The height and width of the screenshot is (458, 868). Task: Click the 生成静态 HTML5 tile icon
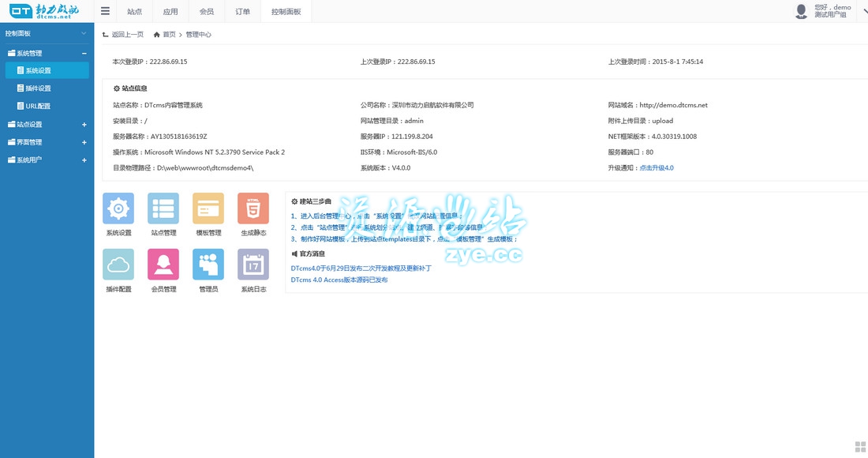click(253, 208)
